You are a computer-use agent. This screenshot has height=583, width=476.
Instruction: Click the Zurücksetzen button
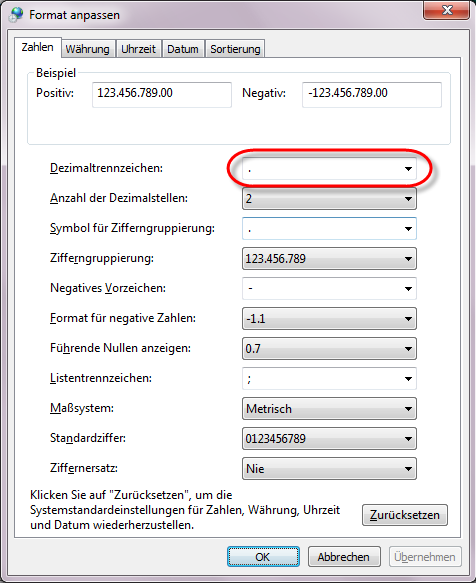coord(405,515)
